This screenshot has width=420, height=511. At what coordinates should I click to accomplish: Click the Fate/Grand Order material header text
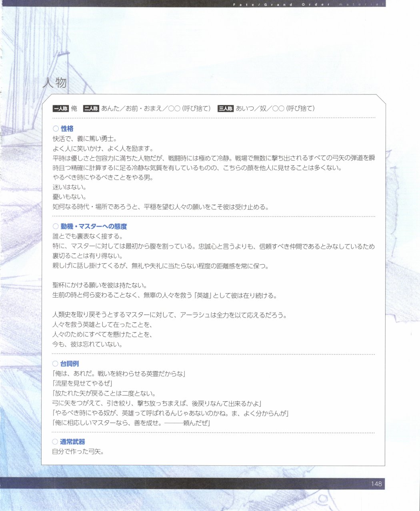coord(308,4)
